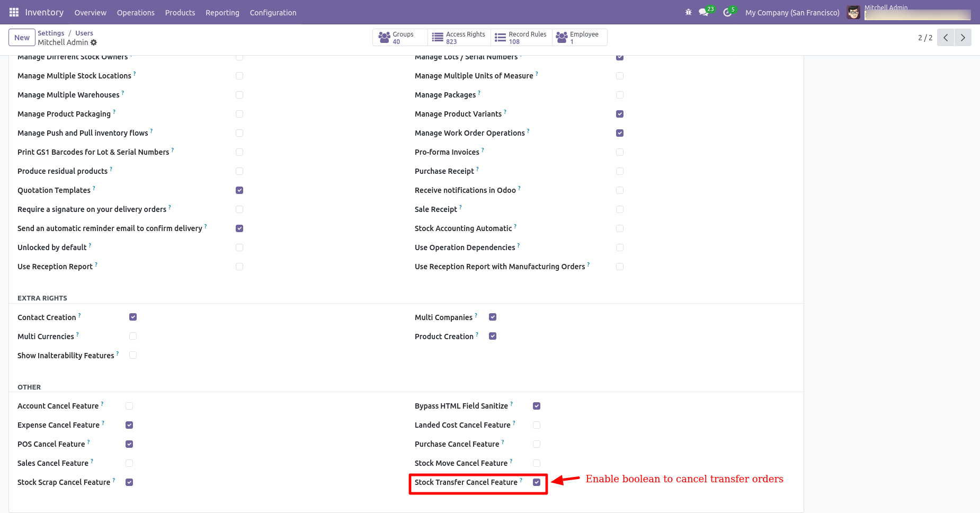
Task: Open Record Rules 108 stat button
Action: (521, 38)
